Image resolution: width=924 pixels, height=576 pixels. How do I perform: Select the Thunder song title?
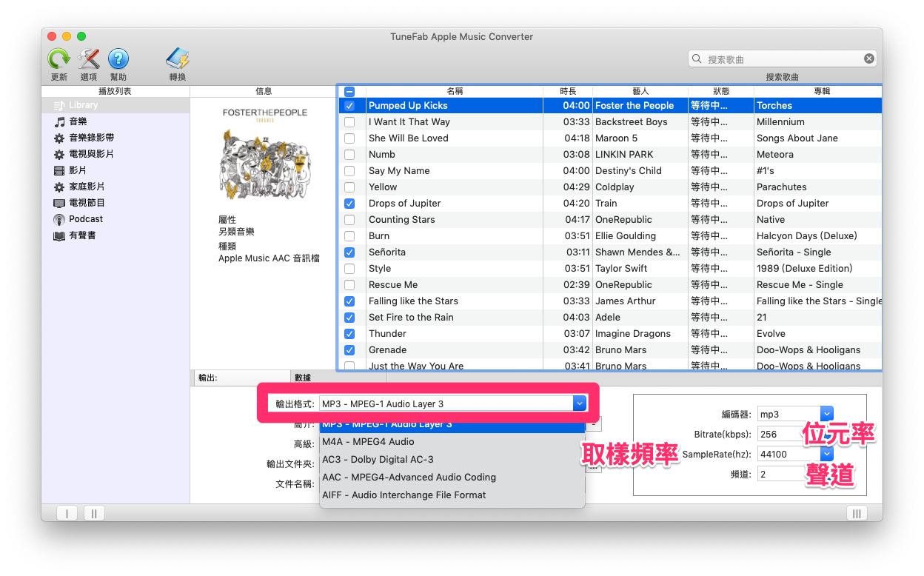tap(387, 334)
